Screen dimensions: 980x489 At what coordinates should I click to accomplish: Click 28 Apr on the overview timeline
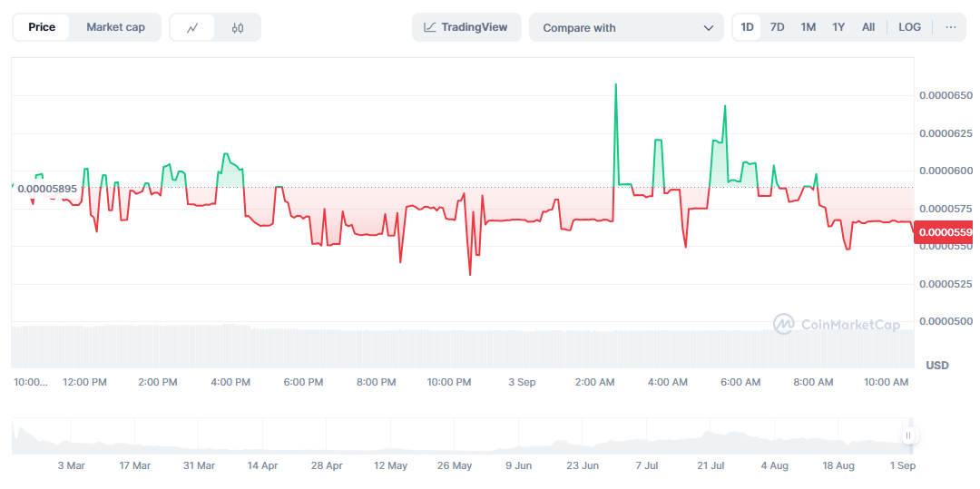[x=327, y=466]
